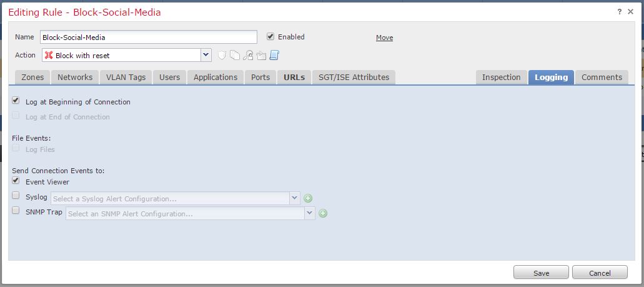This screenshot has height=287, width=644.
Task: Cancel editing the rule
Action: (x=600, y=273)
